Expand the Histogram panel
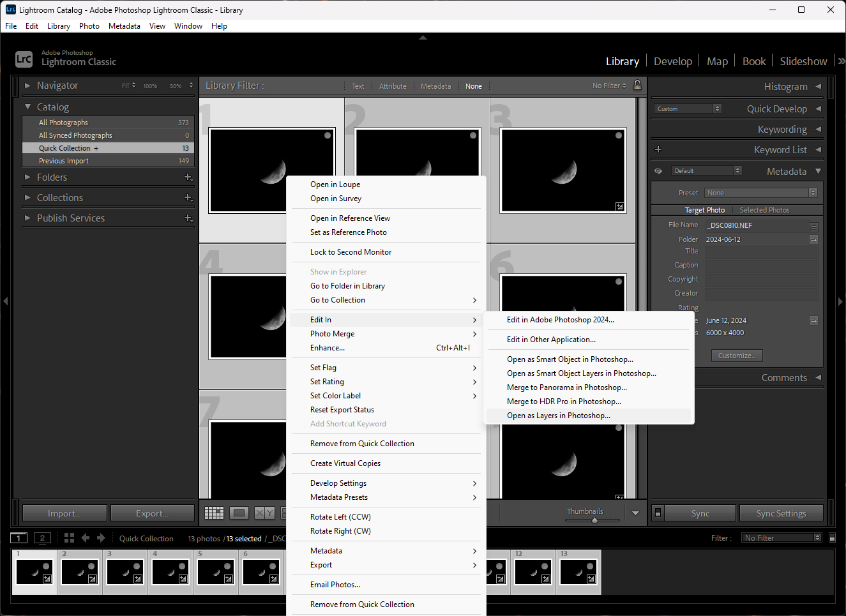Viewport: 846px width, 616px height. [x=818, y=86]
